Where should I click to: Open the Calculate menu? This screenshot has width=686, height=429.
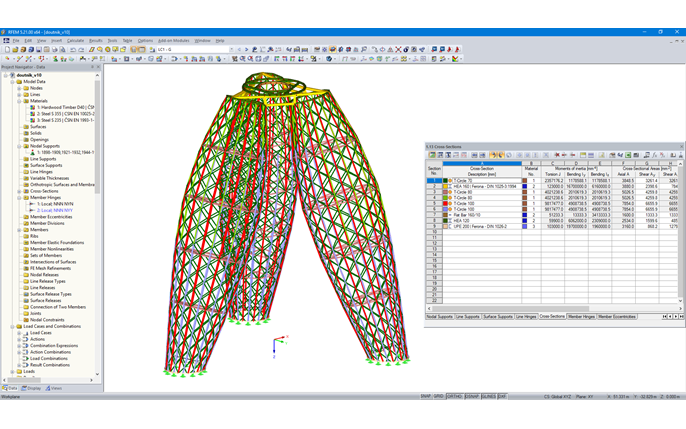pos(75,40)
